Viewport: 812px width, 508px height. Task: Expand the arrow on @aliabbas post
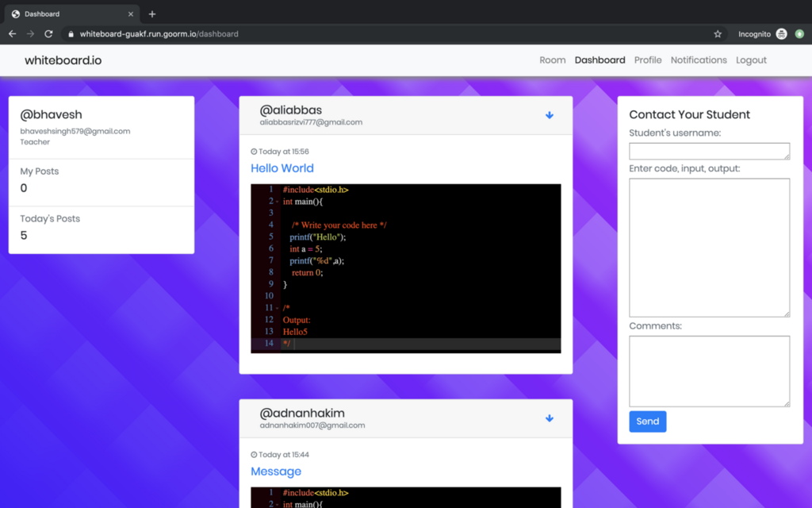pyautogui.click(x=550, y=115)
